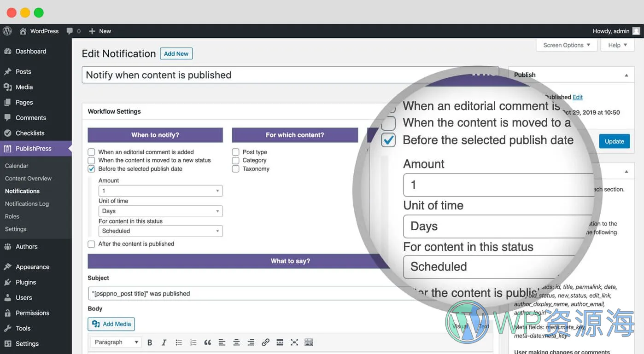Click the Appearance brush icon
This screenshot has height=354, width=644.
pos(7,267)
